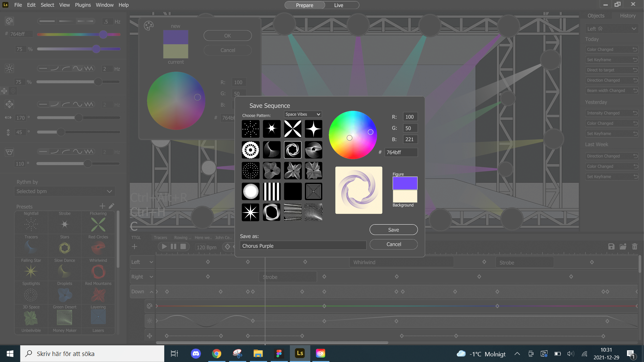644x362 pixels.
Task: Focus the Save as name field
Action: pyautogui.click(x=303, y=246)
